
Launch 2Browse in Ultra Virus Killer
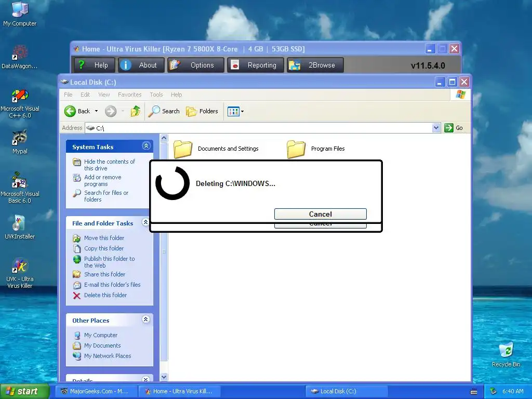(315, 65)
